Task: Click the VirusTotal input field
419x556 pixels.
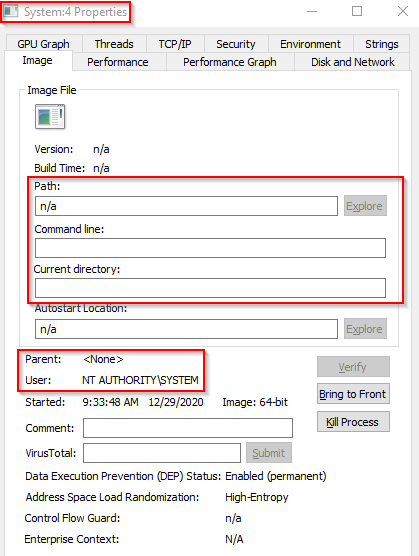Action: pyautogui.click(x=162, y=453)
